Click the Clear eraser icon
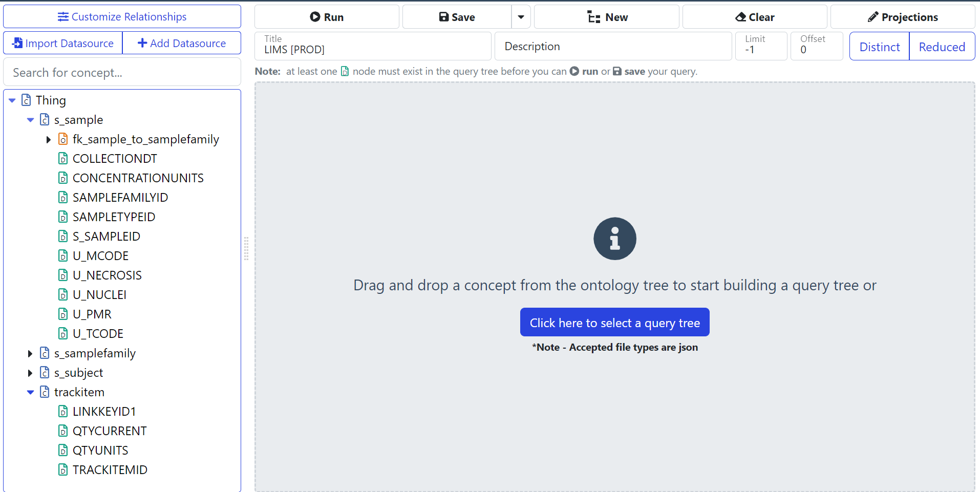The width and height of the screenshot is (980, 492). coord(740,17)
